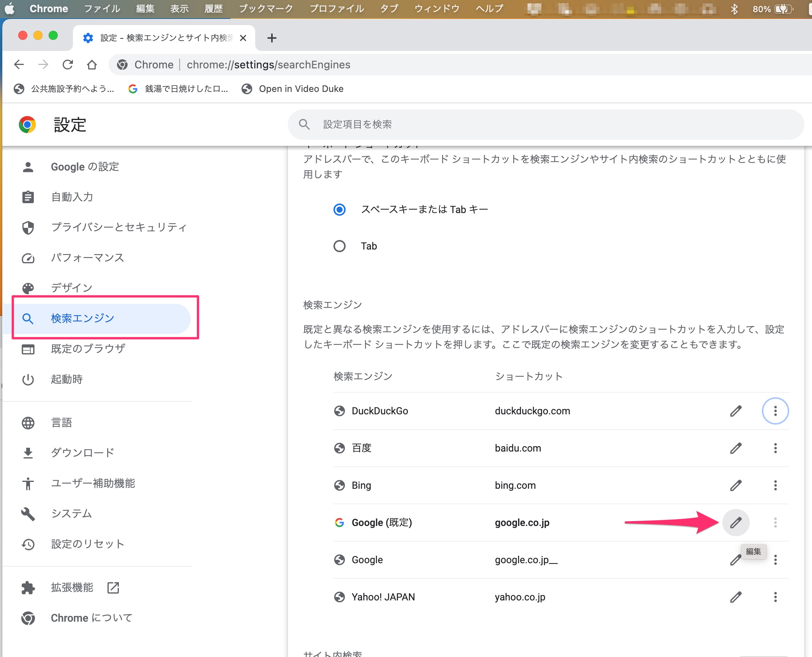
Task: Click the yahoo.co.jp shortcut text
Action: [x=520, y=597]
